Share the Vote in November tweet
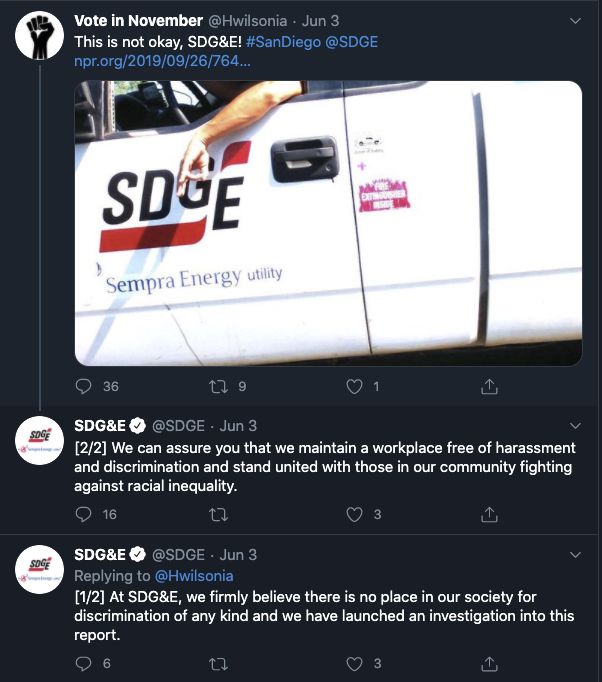 pyautogui.click(x=489, y=386)
